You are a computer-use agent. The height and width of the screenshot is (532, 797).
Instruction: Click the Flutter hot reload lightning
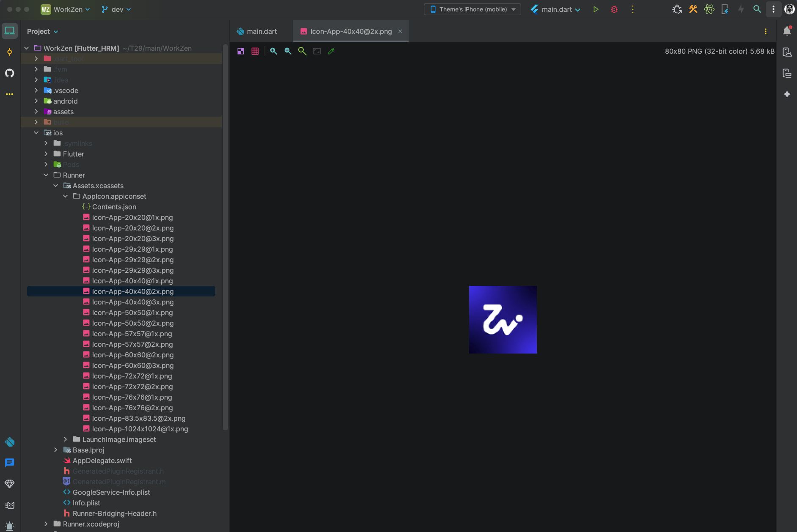tap(741, 9)
